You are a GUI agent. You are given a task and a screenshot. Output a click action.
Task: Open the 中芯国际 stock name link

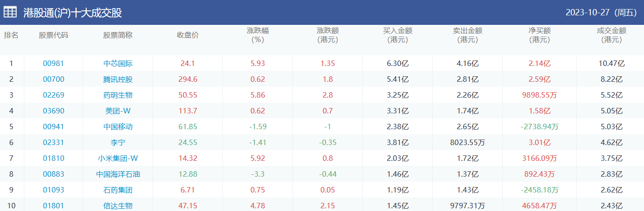pos(118,64)
